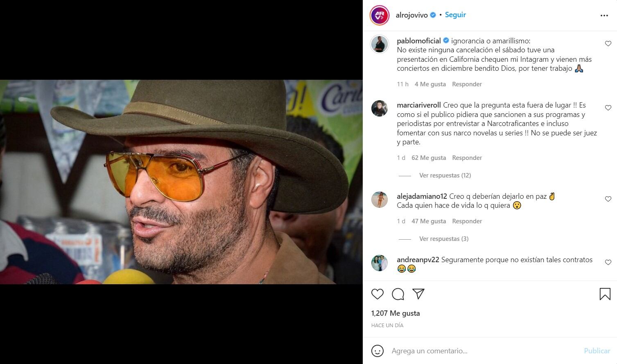
Task: Open the pablomoficial commenter avatar
Action: pyautogui.click(x=380, y=44)
